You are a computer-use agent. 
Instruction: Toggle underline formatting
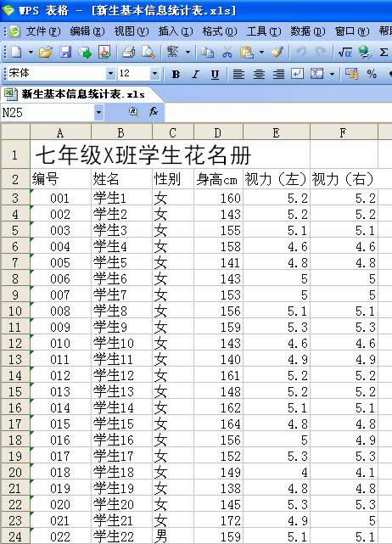pyautogui.click(x=215, y=74)
